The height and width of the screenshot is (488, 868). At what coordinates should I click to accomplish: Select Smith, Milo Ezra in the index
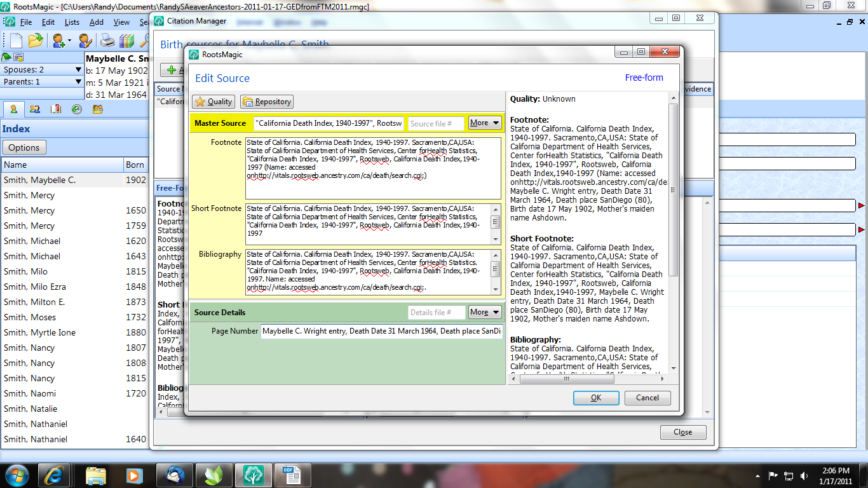74,287
